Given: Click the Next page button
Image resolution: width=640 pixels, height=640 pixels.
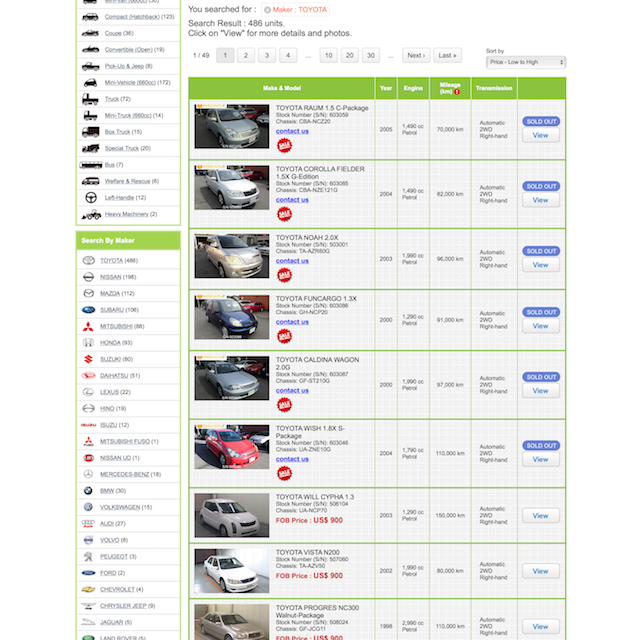Looking at the screenshot, I should click(416, 56).
